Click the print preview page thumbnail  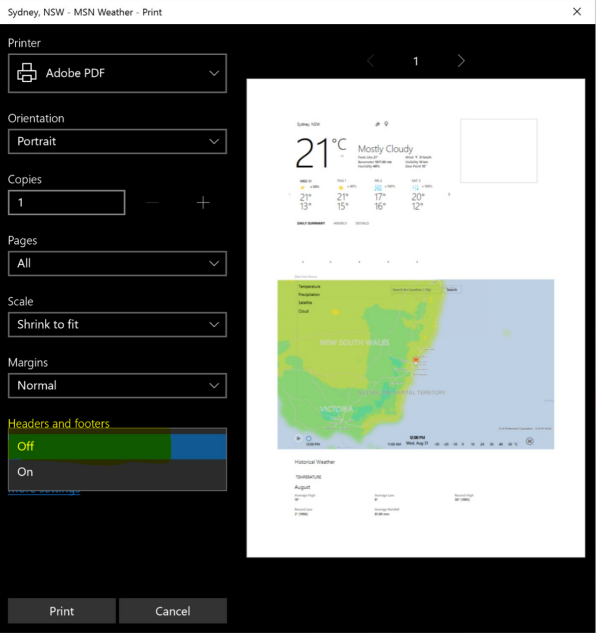[x=416, y=318]
